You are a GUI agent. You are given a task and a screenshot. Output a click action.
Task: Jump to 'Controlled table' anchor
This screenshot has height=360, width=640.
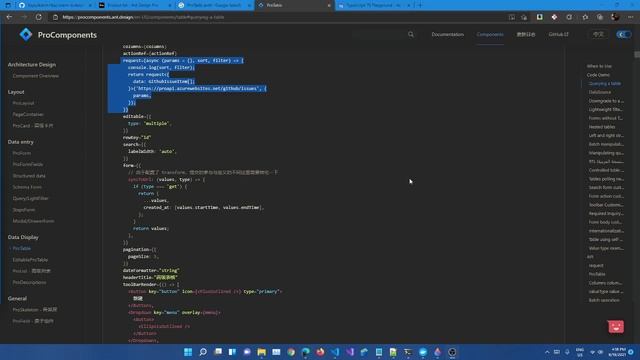(x=606, y=170)
